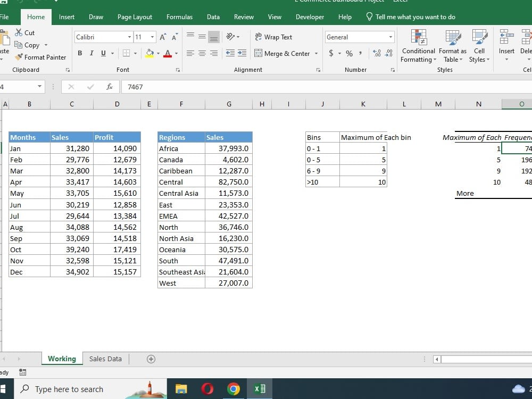The image size is (532, 399).
Task: Switch to the Formulas ribbon tab
Action: (179, 16)
